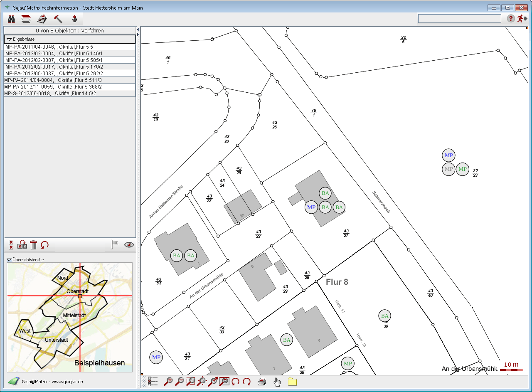Image resolution: width=532 pixels, height=392 pixels.
Task: Click the printer icon to print map
Action: pyautogui.click(x=261, y=382)
